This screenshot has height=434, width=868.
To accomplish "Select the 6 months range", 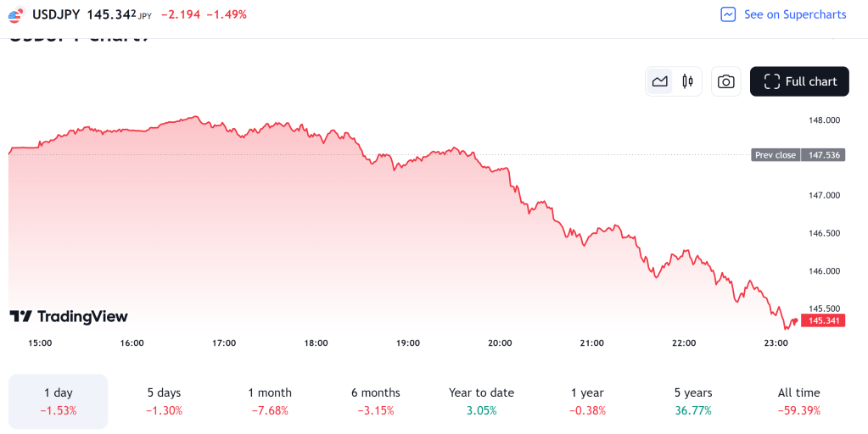I will point(376,401).
